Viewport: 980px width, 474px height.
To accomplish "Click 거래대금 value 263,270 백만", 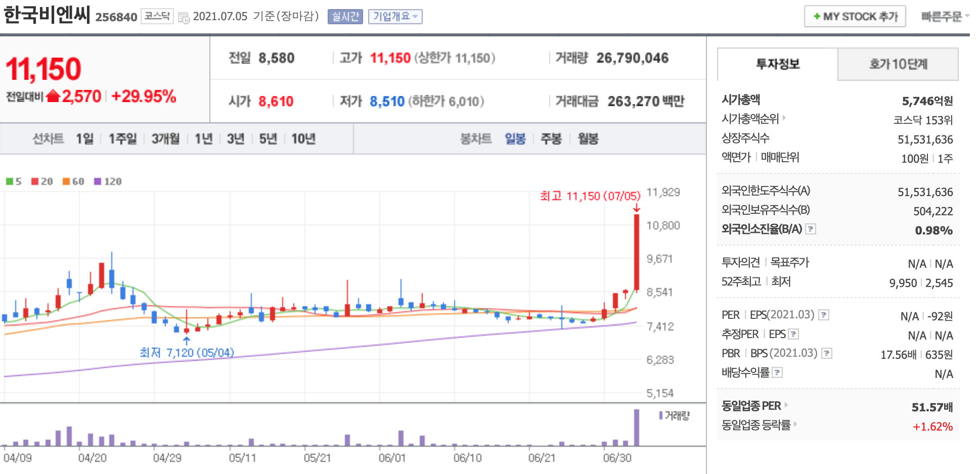I will [646, 102].
